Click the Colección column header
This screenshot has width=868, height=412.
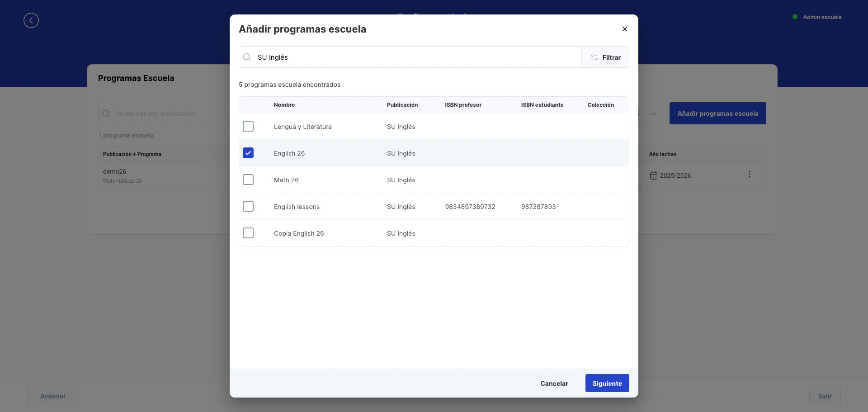(x=600, y=105)
